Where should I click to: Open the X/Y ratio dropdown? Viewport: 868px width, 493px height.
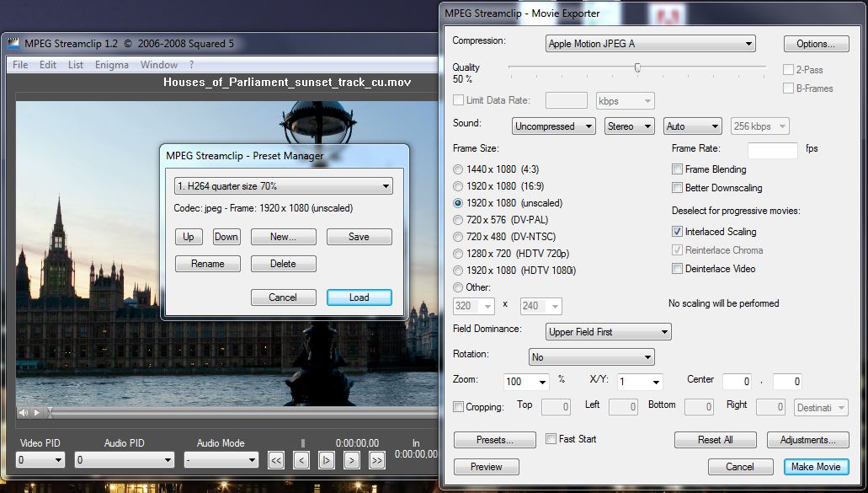[640, 382]
